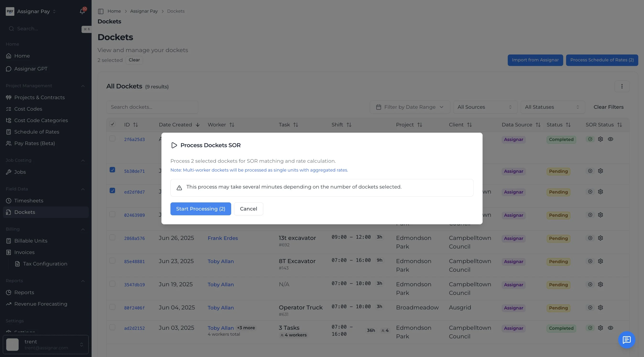Go to Schedule of Rates menu item
This screenshot has width=644, height=357.
point(37,132)
